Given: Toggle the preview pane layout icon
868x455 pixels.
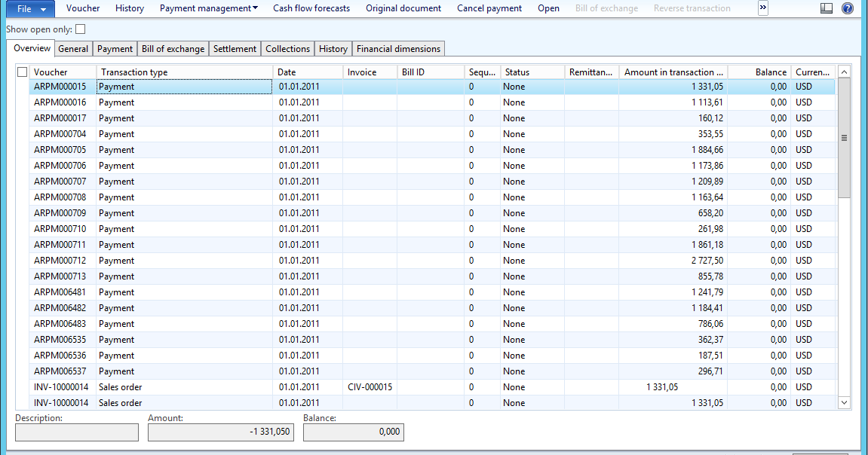Looking at the screenshot, I should 827,8.
